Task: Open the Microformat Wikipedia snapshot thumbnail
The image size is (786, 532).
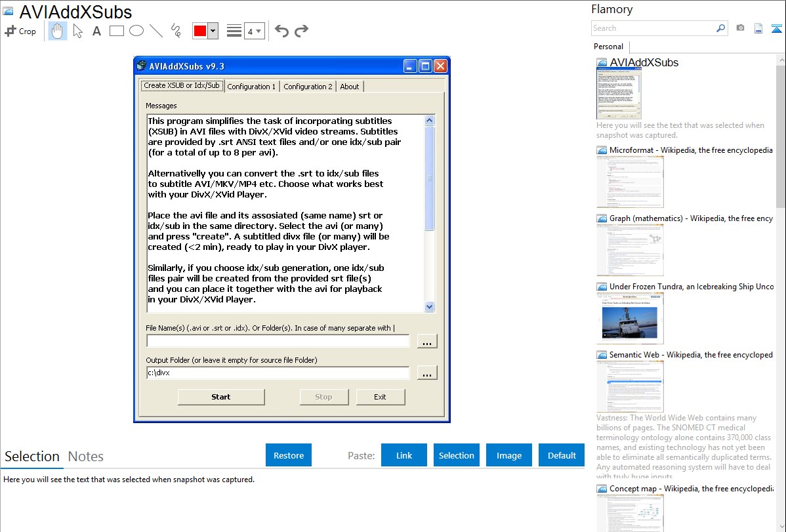Action: point(630,182)
